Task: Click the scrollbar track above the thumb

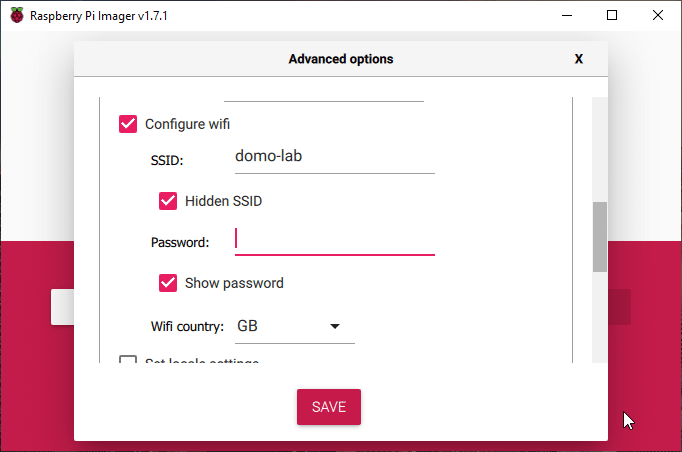Action: coord(600,149)
